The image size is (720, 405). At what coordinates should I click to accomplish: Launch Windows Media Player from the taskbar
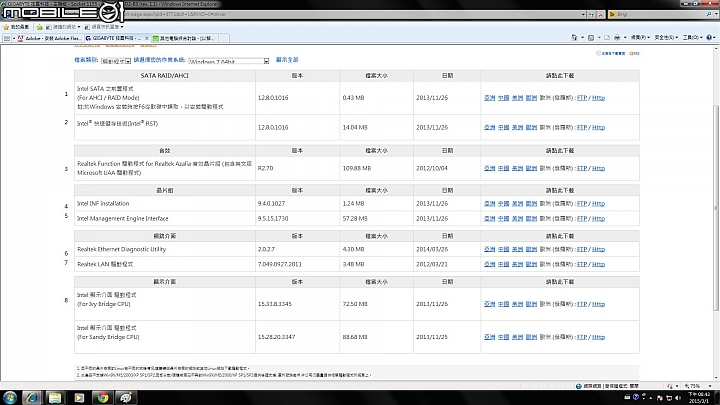tap(79, 397)
